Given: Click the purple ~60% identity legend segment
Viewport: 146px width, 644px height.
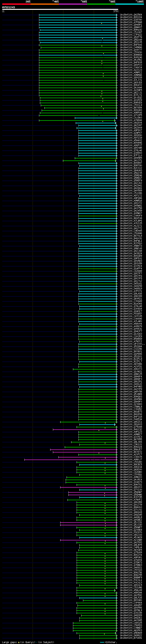Looking at the screenshot, I should tap(73, 4).
